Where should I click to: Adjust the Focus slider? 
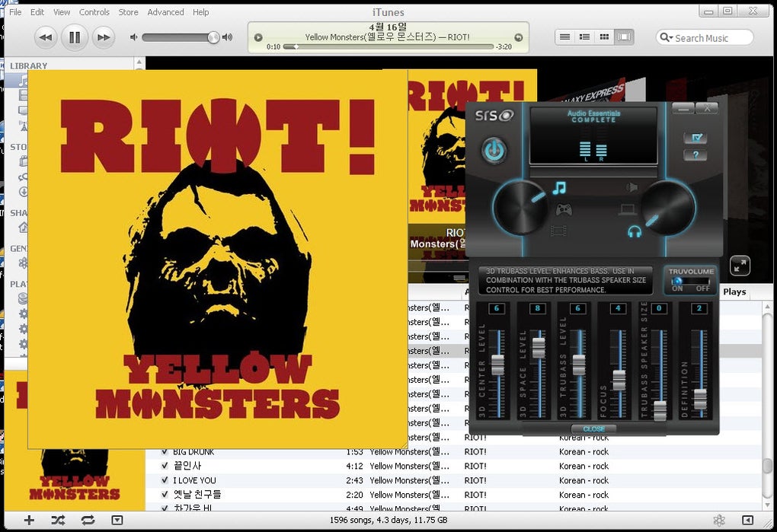(x=619, y=380)
